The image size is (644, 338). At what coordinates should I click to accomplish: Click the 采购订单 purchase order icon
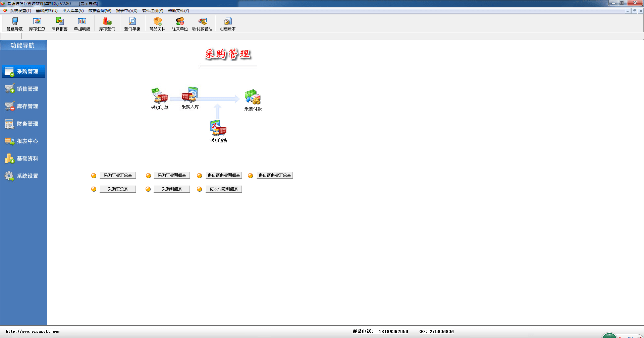[x=160, y=96]
